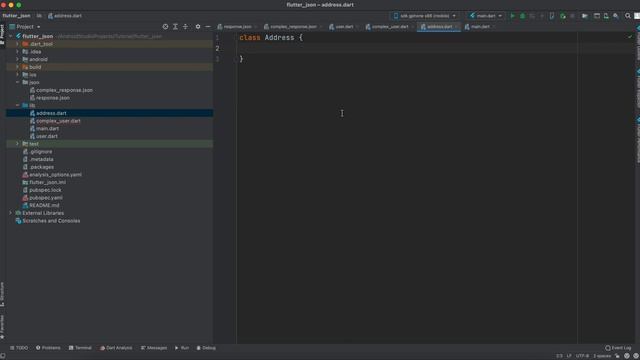Open the Project tool window side tab
640x360 pixels.
(x=2, y=35)
